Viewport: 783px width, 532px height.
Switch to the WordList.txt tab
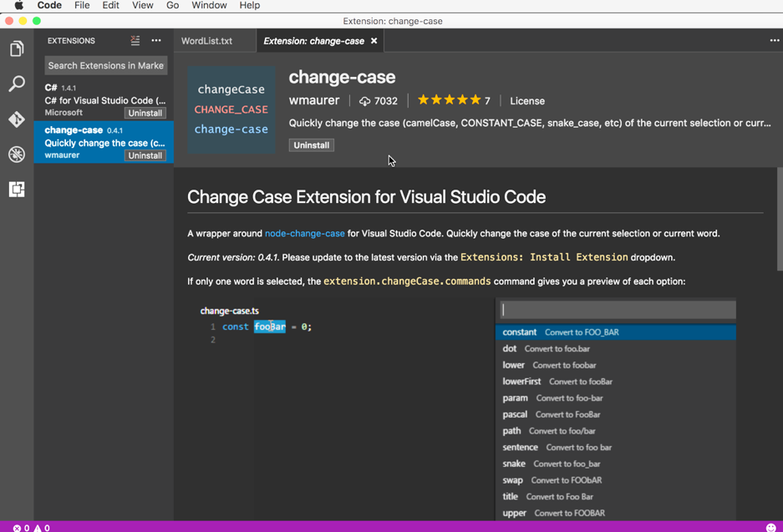coord(206,41)
